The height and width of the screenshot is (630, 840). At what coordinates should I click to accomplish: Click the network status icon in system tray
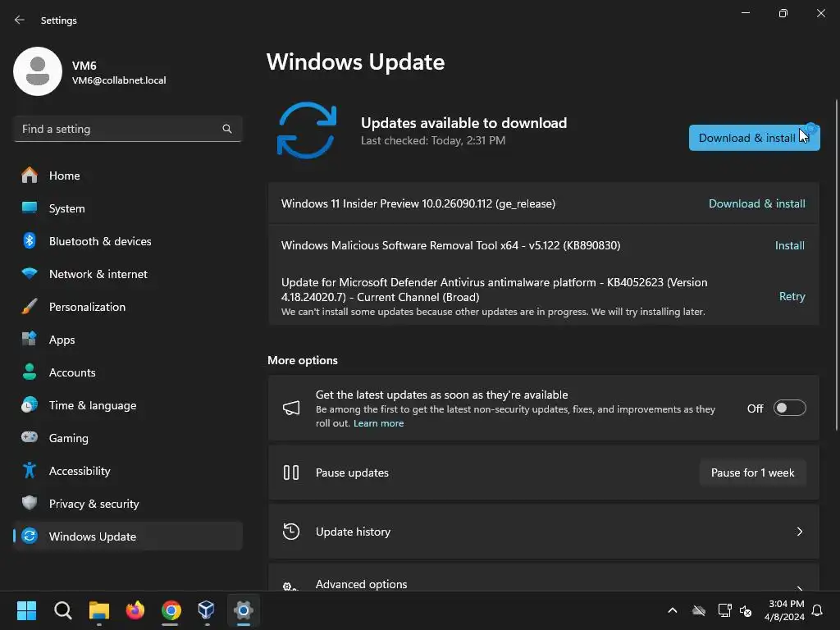point(724,610)
